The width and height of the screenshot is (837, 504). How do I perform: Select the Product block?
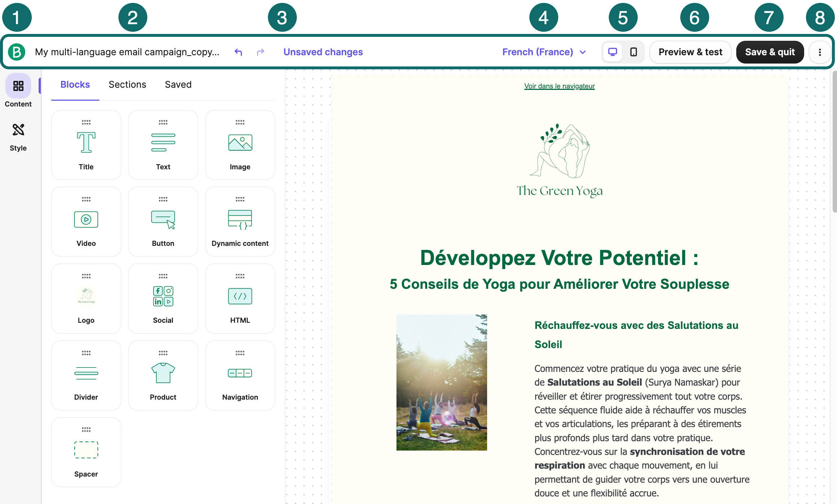[163, 375]
